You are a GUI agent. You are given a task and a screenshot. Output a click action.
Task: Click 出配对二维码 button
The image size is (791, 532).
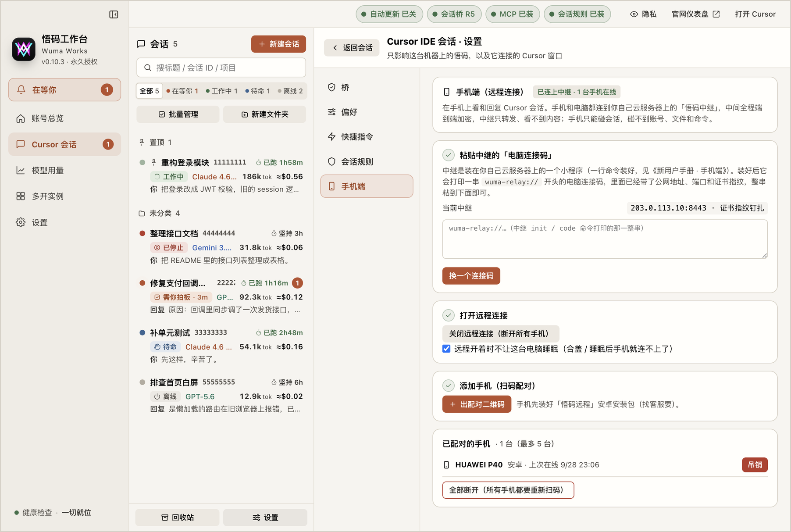pyautogui.click(x=477, y=404)
